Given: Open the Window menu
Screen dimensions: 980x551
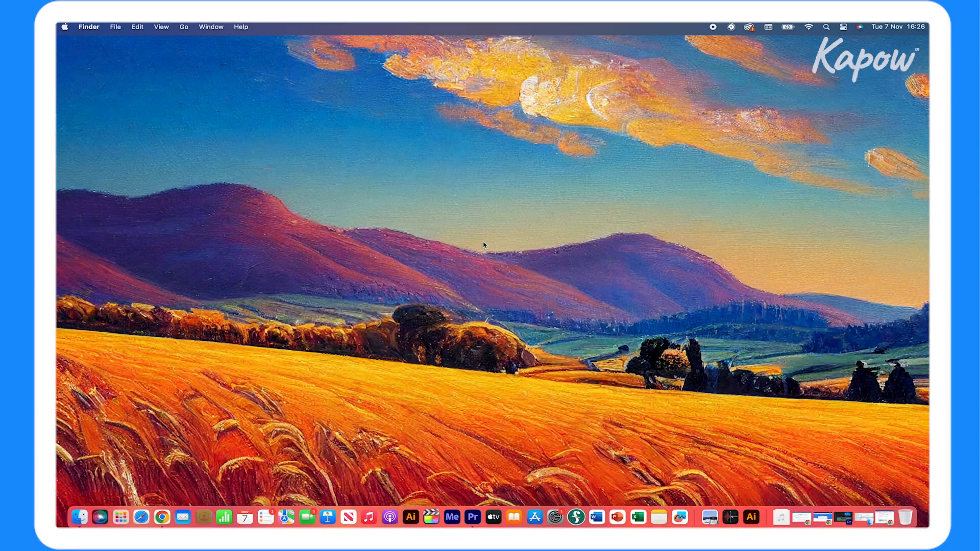Looking at the screenshot, I should tap(211, 27).
